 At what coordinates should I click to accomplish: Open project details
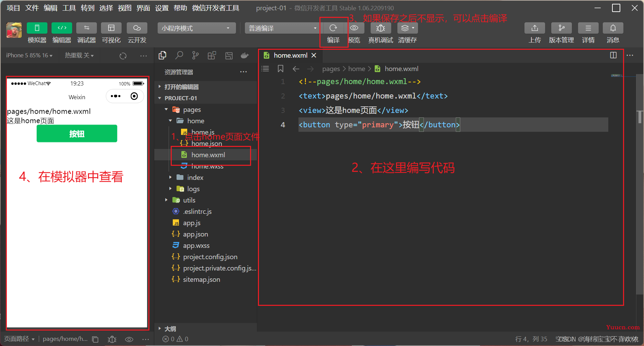(588, 28)
